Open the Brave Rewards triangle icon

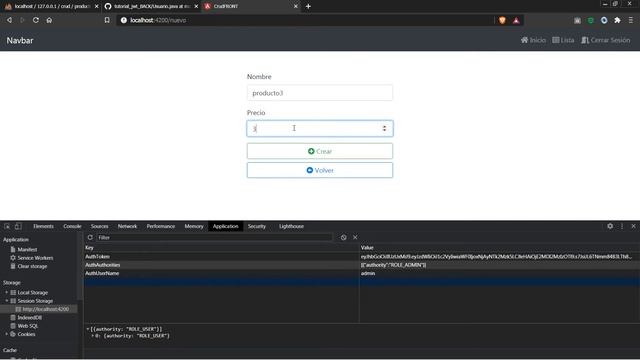(516, 20)
